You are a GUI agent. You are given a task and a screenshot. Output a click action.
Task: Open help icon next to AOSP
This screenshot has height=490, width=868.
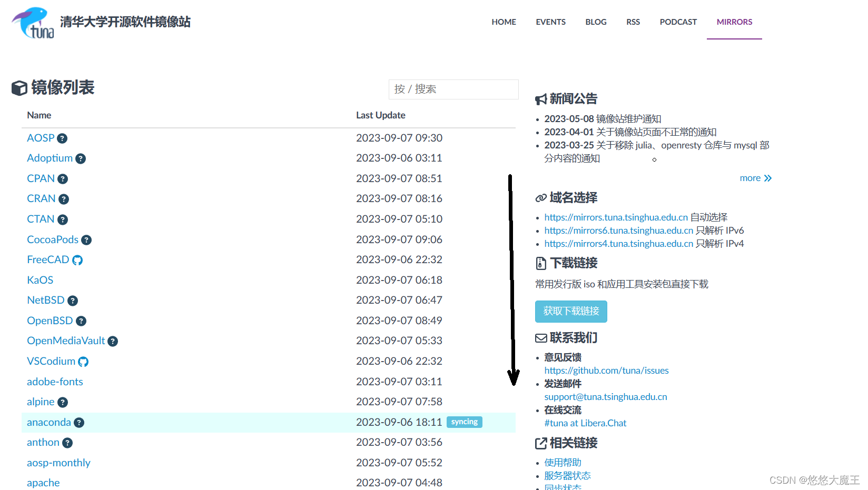62,138
